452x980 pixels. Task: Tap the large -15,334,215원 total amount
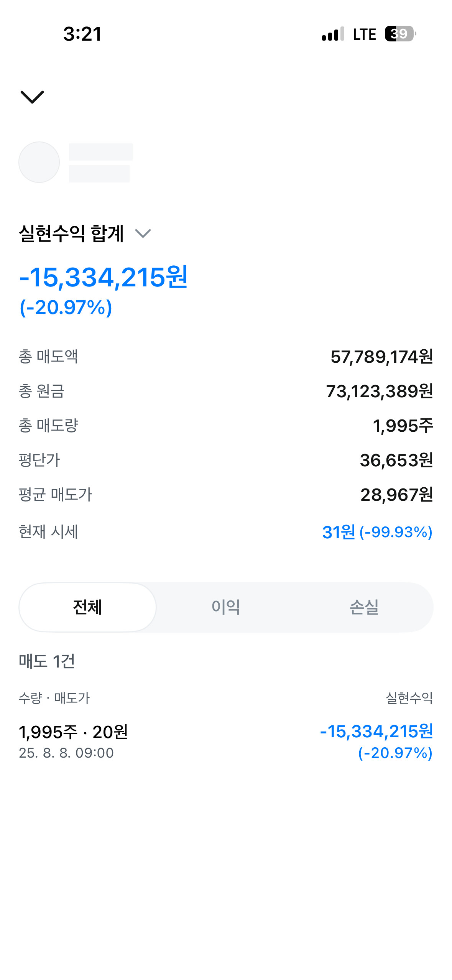[104, 277]
